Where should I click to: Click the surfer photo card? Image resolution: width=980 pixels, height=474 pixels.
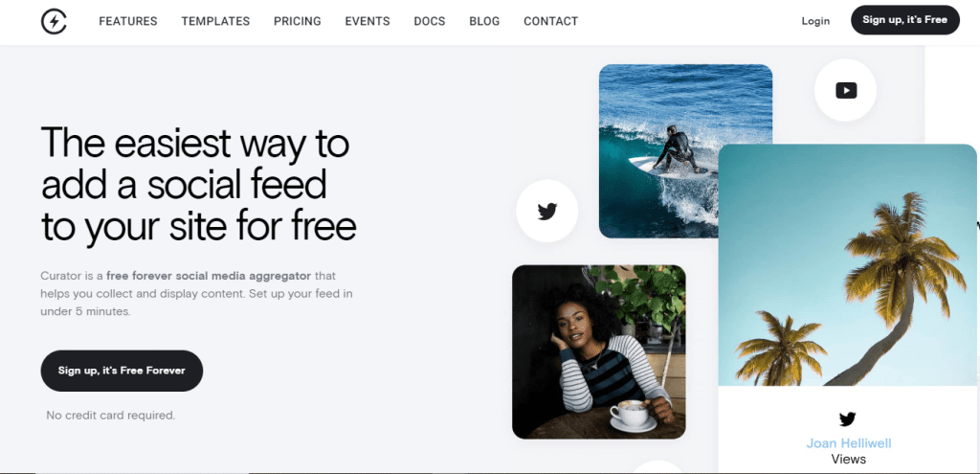click(x=685, y=151)
